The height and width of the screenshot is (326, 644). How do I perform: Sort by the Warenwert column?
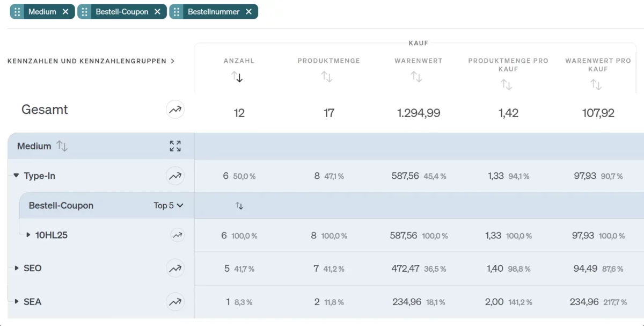(416, 77)
